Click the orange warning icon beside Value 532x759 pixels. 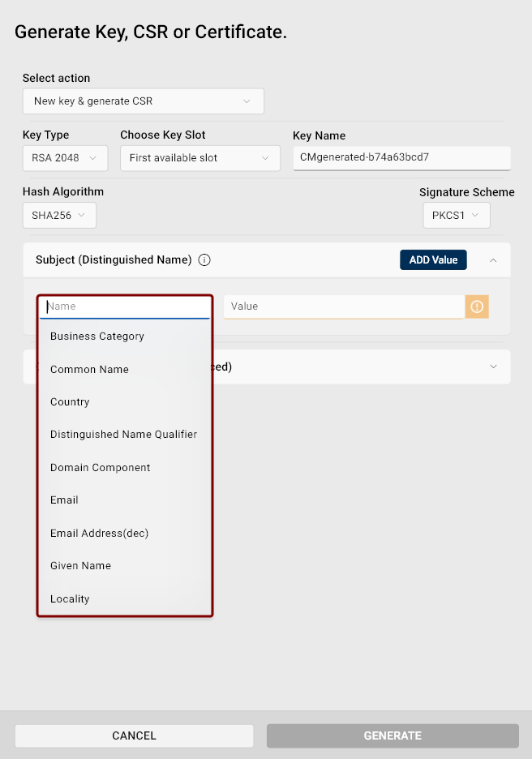477,307
